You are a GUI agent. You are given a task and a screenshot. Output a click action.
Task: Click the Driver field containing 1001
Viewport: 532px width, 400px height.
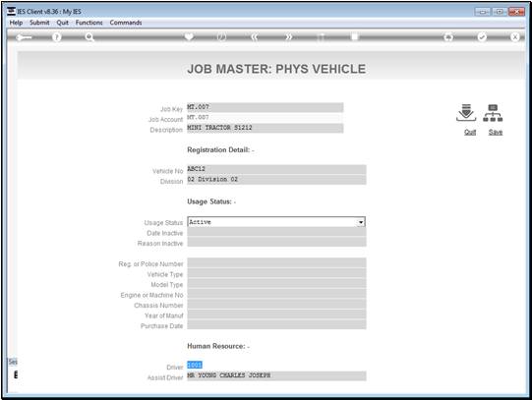coord(276,365)
